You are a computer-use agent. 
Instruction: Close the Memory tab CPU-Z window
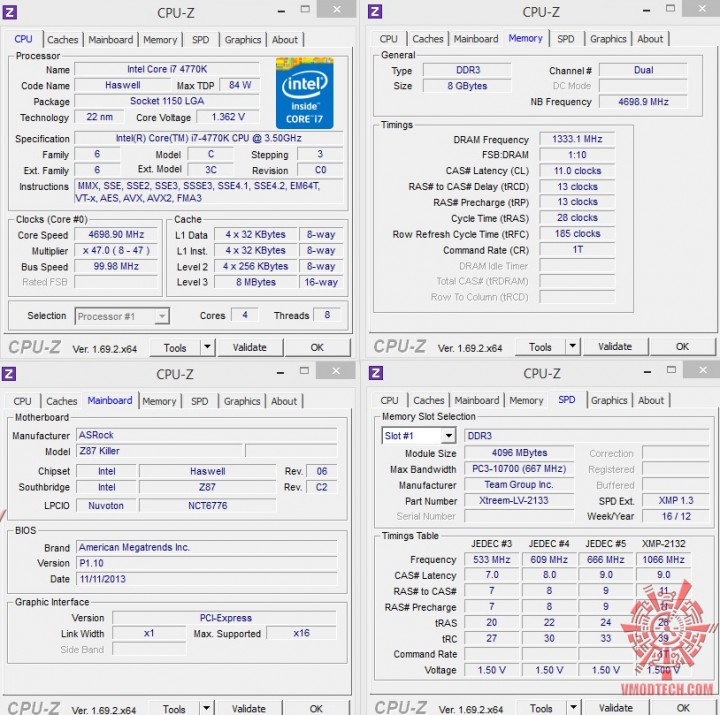[x=702, y=8]
